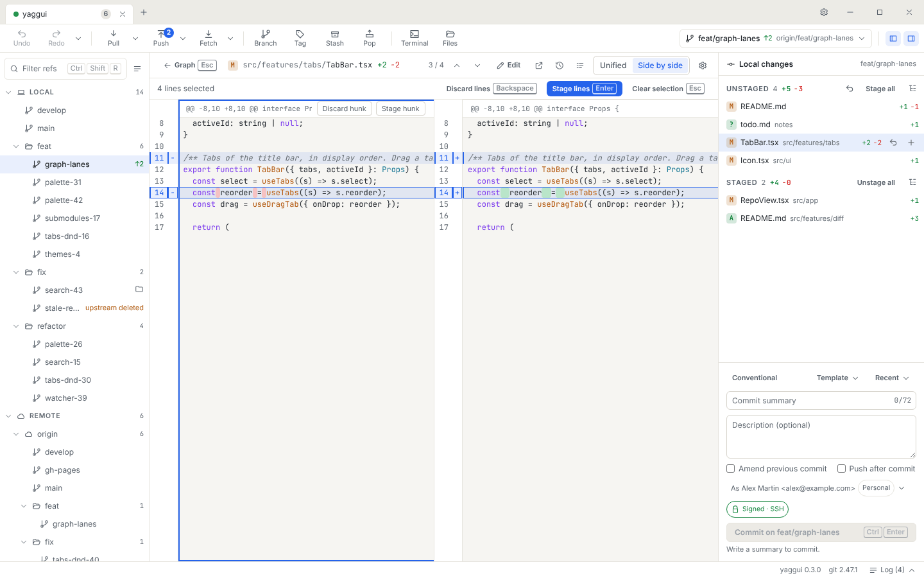Toggle the left sidebar panel

(x=893, y=39)
